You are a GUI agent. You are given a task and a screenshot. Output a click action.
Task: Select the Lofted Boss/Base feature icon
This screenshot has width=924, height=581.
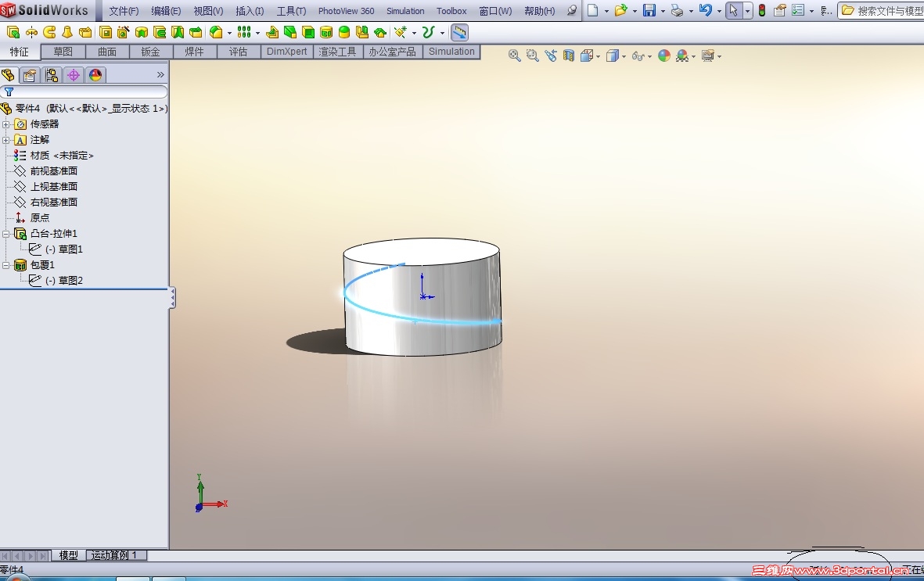click(67, 32)
